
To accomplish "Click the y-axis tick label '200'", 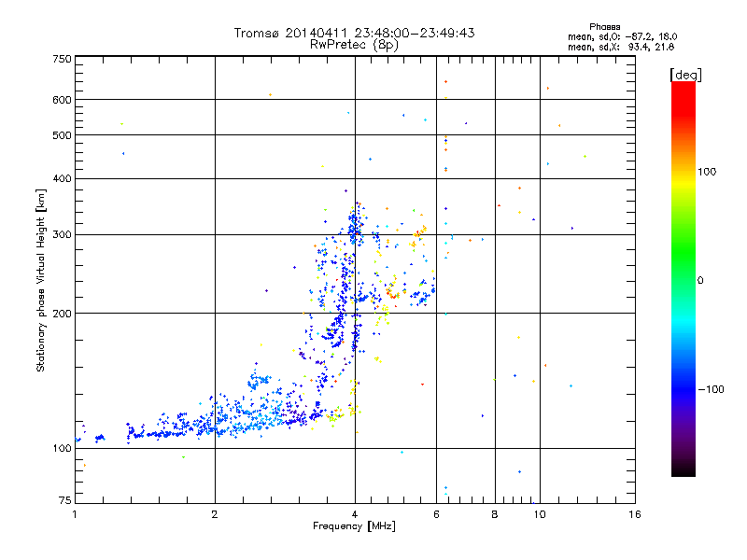I will (63, 314).
